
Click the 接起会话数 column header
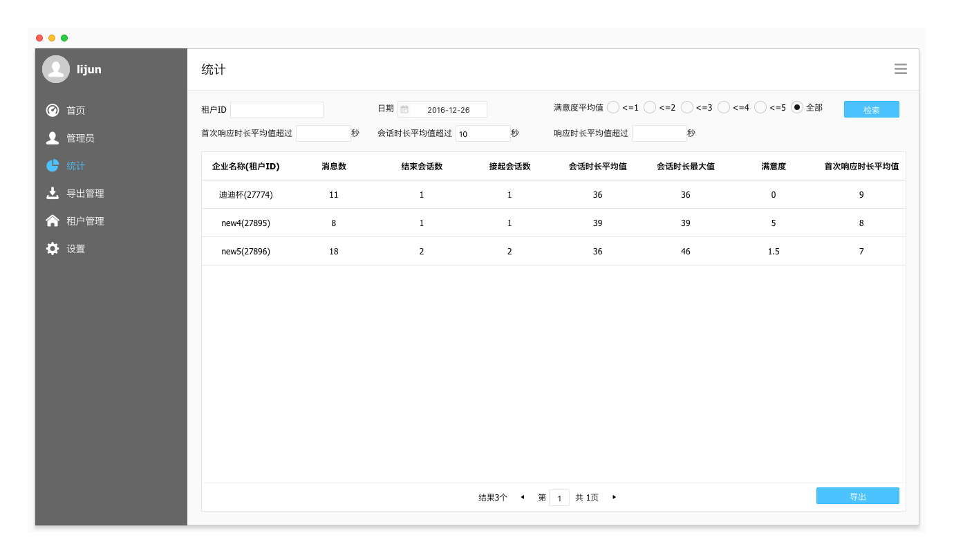click(509, 167)
